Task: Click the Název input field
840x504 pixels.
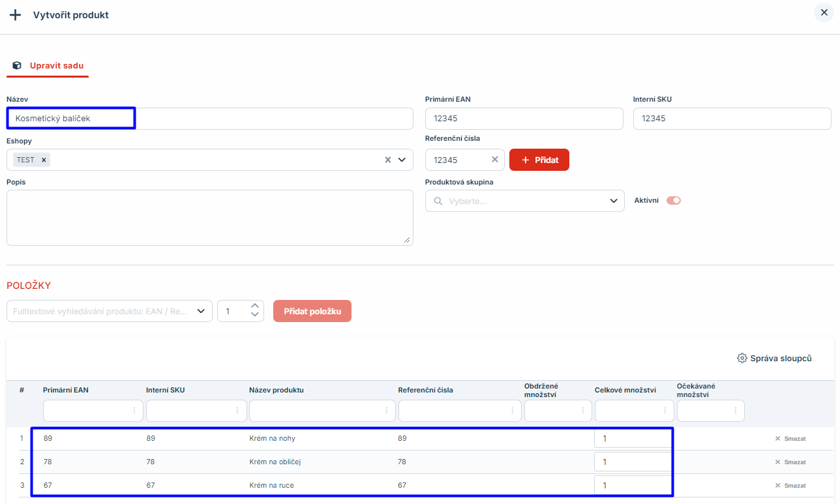Action: pos(209,119)
